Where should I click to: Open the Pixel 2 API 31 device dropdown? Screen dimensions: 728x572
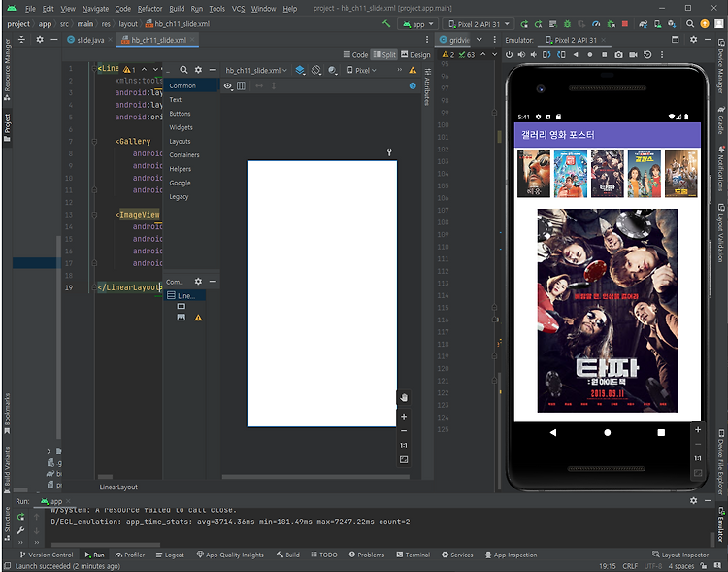pos(478,24)
